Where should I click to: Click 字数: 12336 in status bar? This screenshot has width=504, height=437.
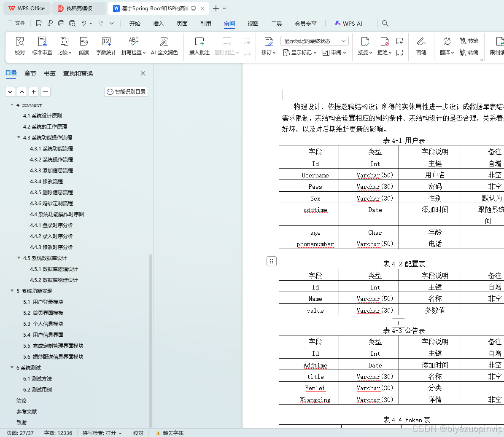click(x=58, y=433)
